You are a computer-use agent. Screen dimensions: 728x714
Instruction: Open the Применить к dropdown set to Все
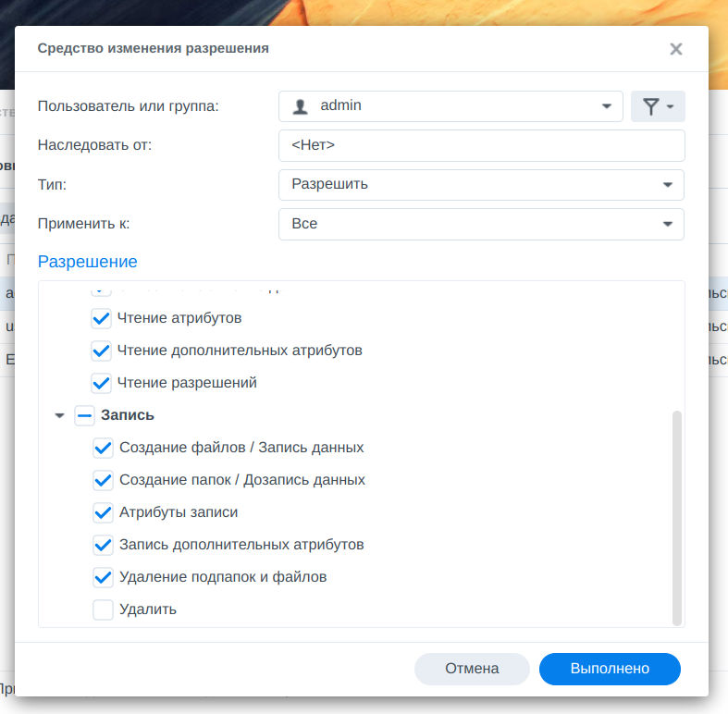pyautogui.click(x=481, y=224)
